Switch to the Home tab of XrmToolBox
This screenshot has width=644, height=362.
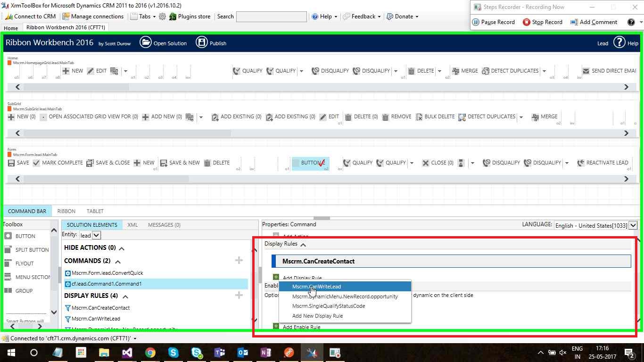[11, 28]
